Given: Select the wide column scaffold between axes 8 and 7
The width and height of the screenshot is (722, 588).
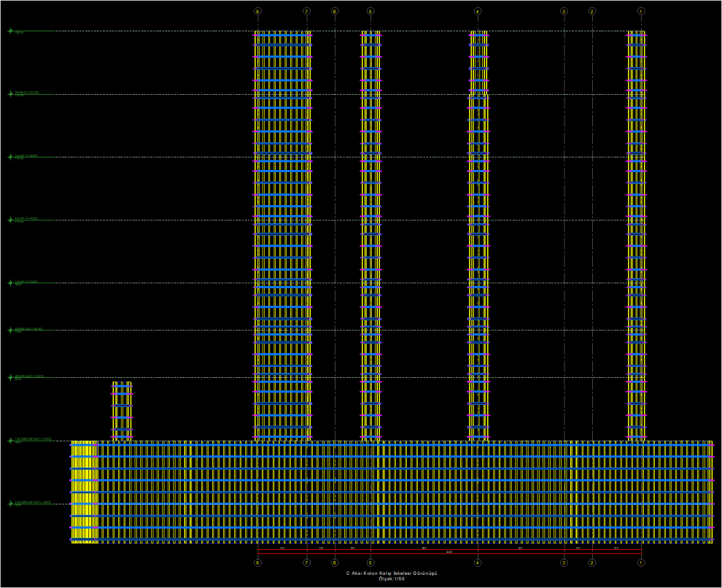Looking at the screenshot, I should [283, 233].
